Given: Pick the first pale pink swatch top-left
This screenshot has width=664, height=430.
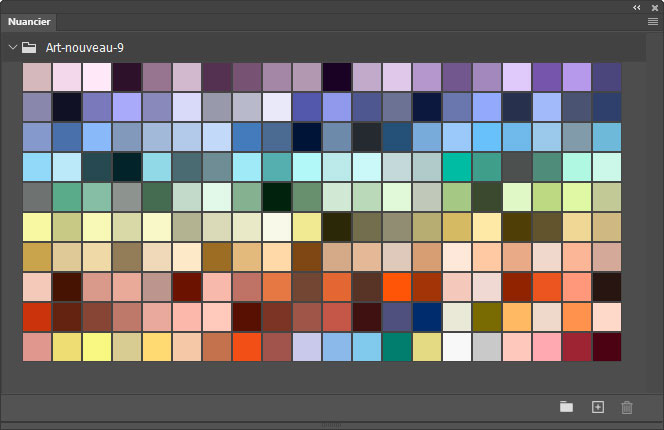Looking at the screenshot, I should pos(37,77).
